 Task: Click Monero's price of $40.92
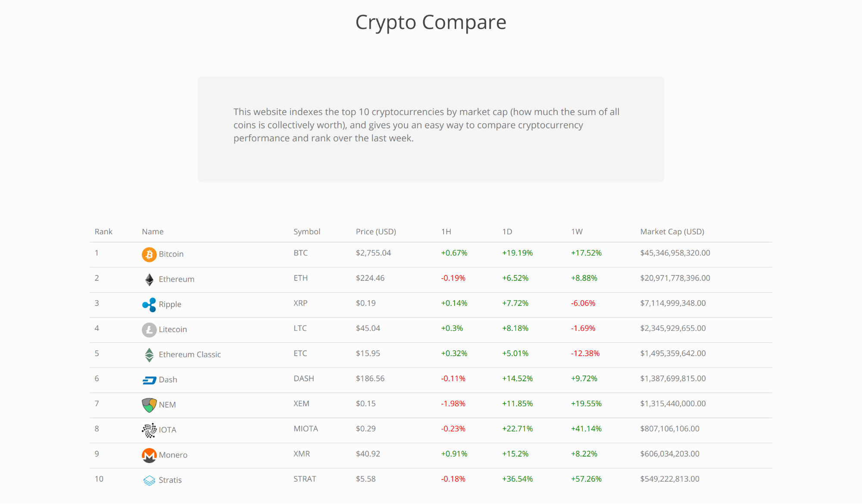368,454
